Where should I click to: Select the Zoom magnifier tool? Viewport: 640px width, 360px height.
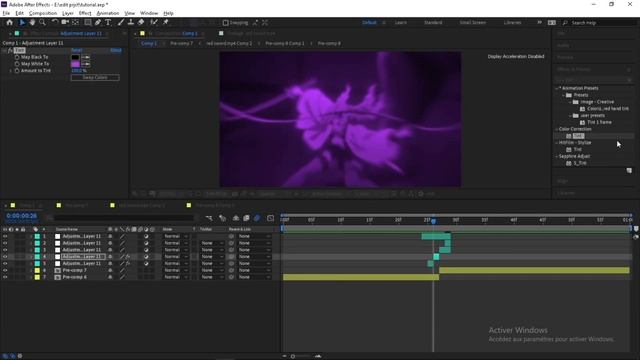coord(42,22)
